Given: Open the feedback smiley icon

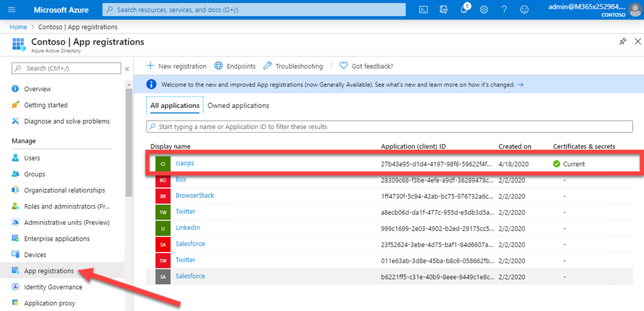Looking at the screenshot, I should pos(524,9).
